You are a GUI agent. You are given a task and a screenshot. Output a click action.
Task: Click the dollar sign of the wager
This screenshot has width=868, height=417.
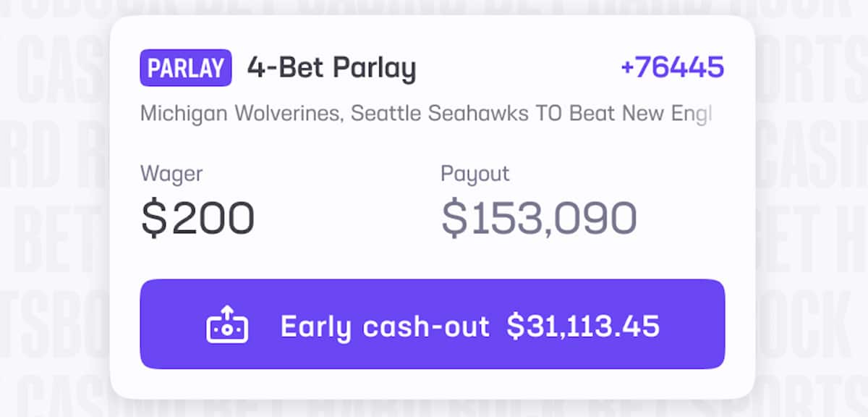(153, 218)
